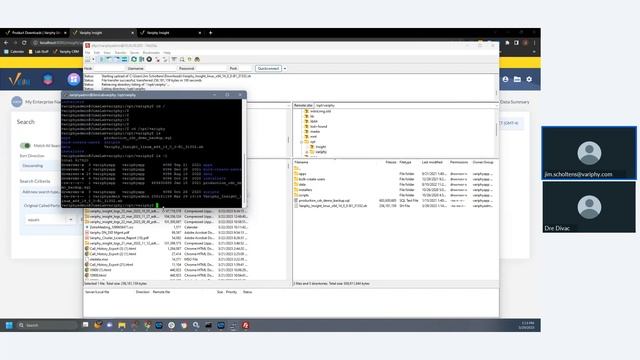Select Dre Divac participant tile
Viewport: 640px width, 360px height.
point(589,207)
